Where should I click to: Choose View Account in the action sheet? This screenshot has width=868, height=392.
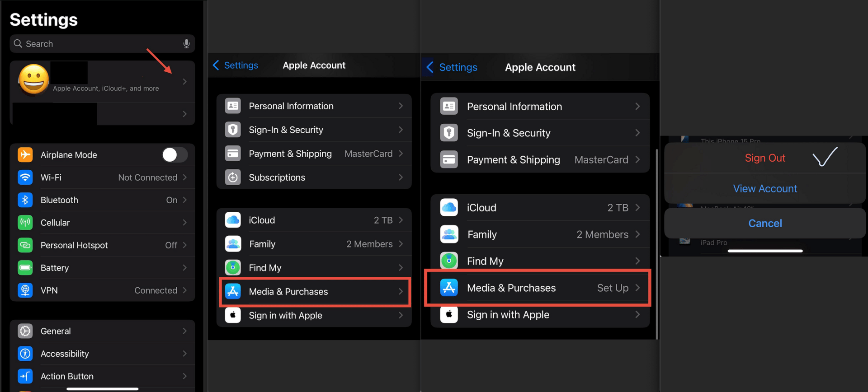coord(765,189)
